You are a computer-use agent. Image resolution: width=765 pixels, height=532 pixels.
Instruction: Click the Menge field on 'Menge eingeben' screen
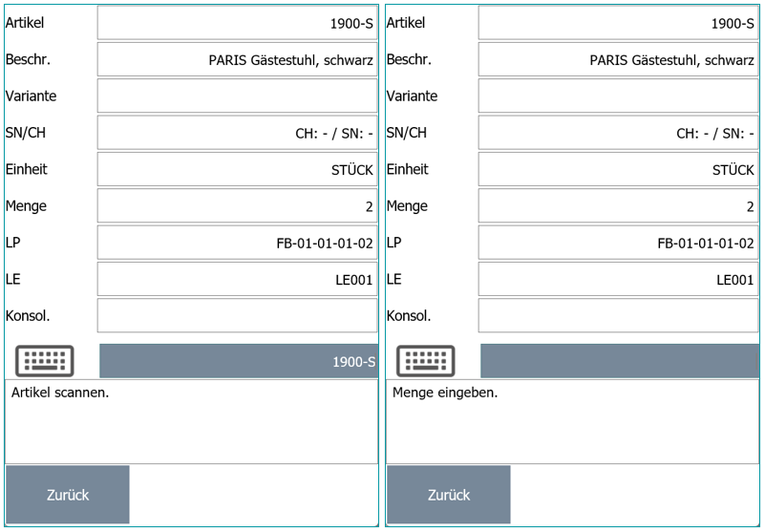618,205
